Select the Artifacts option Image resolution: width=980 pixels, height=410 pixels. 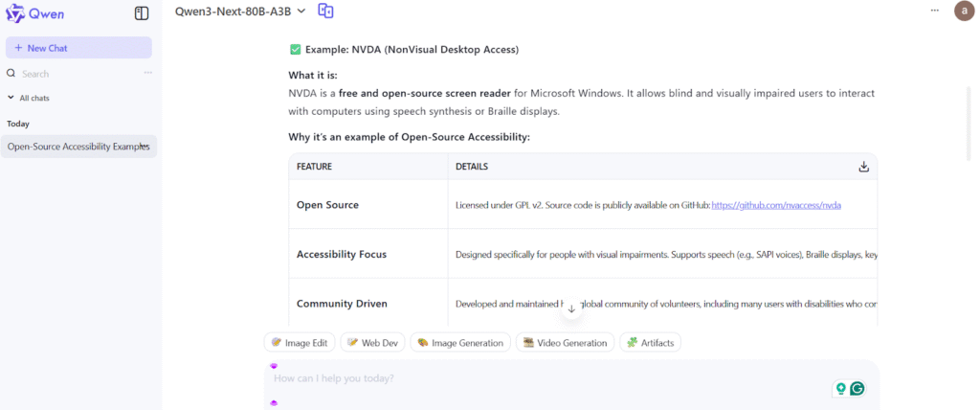click(650, 342)
